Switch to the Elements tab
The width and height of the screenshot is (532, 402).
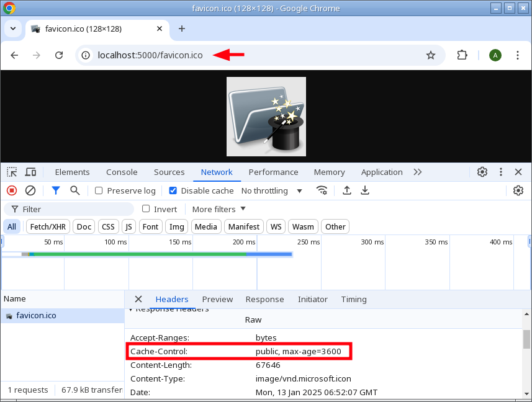pyautogui.click(x=72, y=172)
